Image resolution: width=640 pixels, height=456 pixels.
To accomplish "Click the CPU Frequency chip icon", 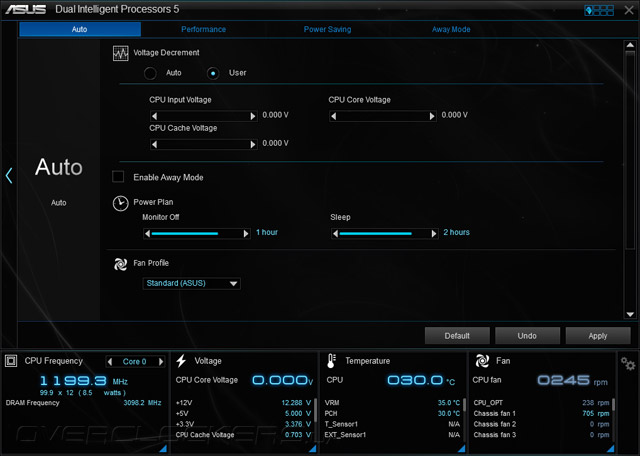I will 11,361.
